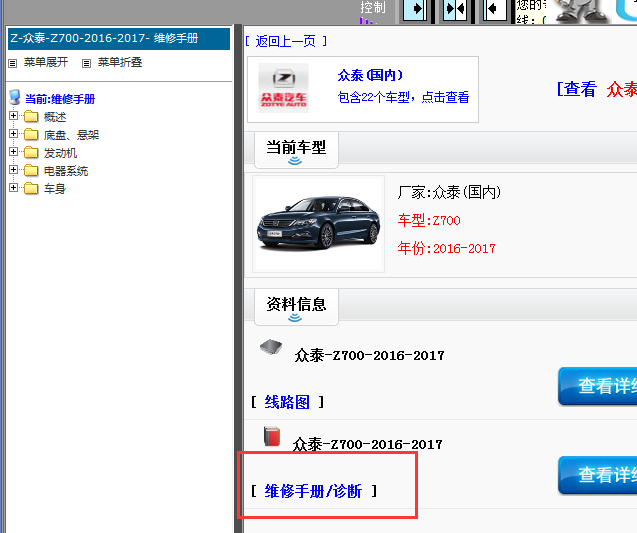
Task: Select the 发动机 folder label
Action: coord(60,153)
